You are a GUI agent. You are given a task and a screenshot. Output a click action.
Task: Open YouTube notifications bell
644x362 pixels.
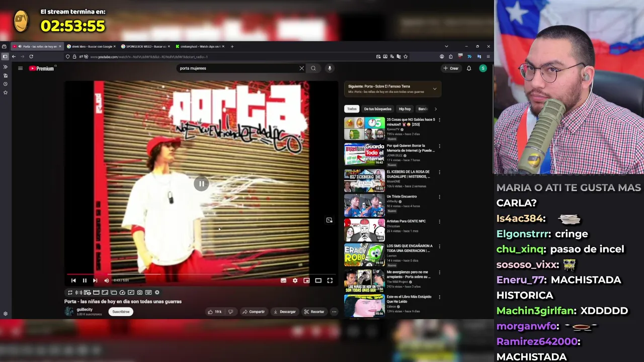[x=469, y=68]
